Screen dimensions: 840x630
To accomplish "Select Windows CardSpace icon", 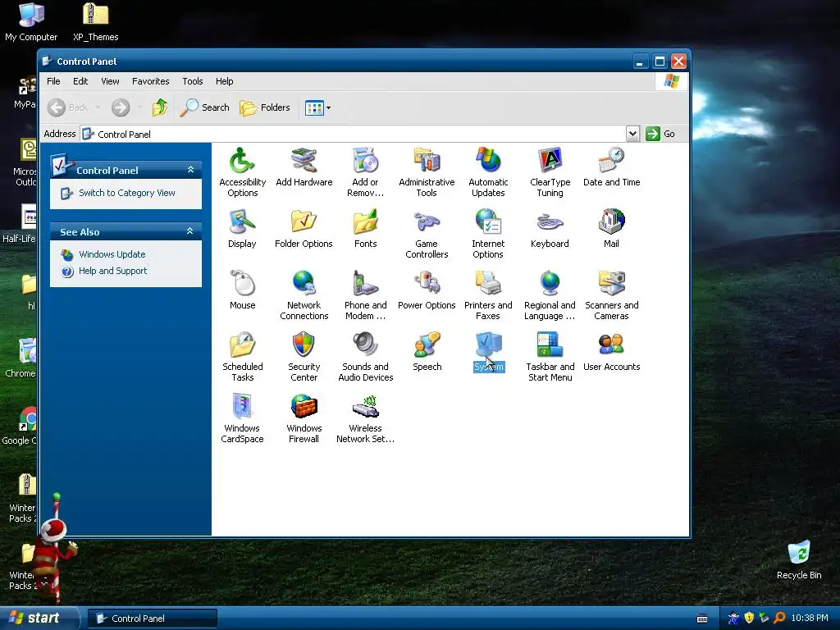I will 242,407.
